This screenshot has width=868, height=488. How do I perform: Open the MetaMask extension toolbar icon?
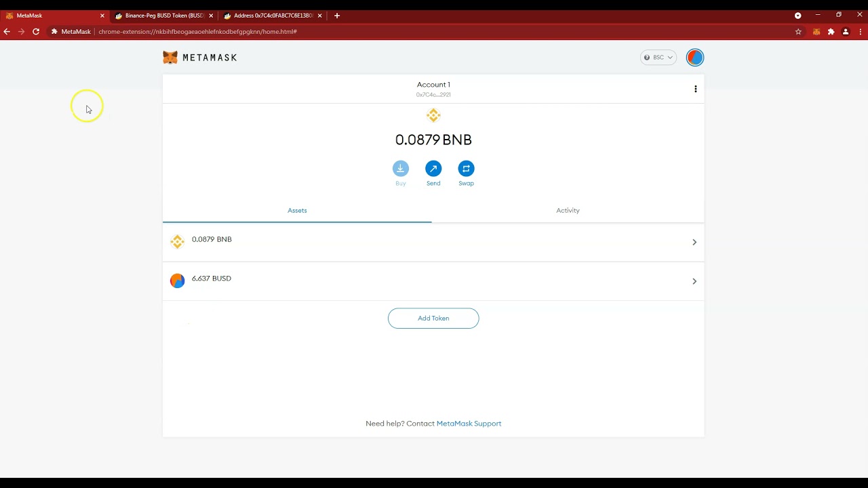pyautogui.click(x=816, y=32)
